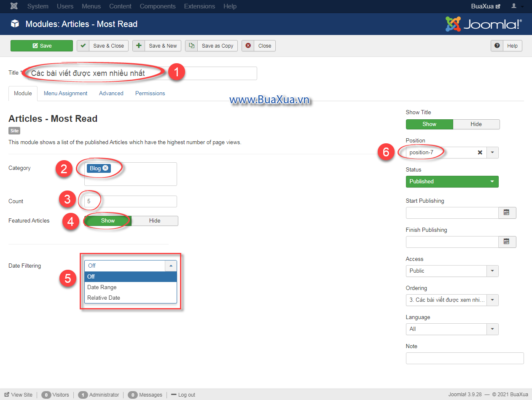Open the Language dropdown
Screen dimensions: 532x400
pyautogui.click(x=452, y=329)
